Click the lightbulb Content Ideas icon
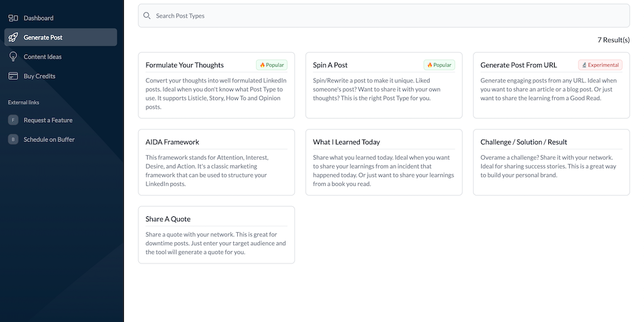 click(x=13, y=57)
